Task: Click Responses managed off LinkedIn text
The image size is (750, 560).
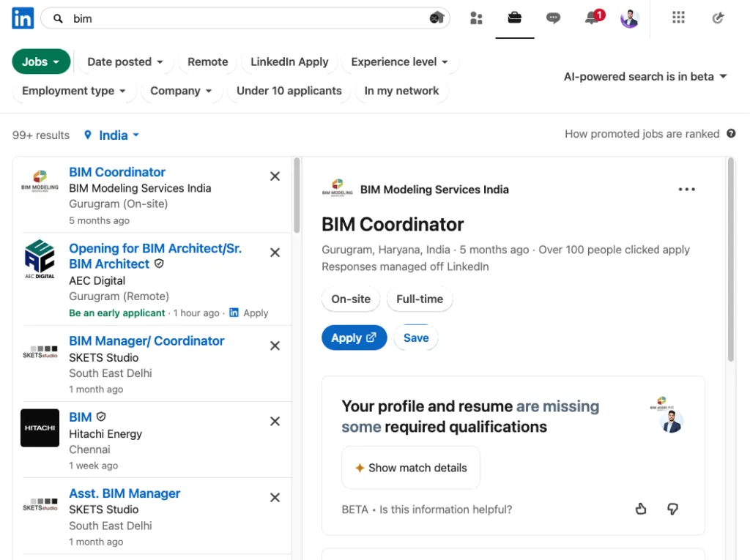Action: pos(405,267)
